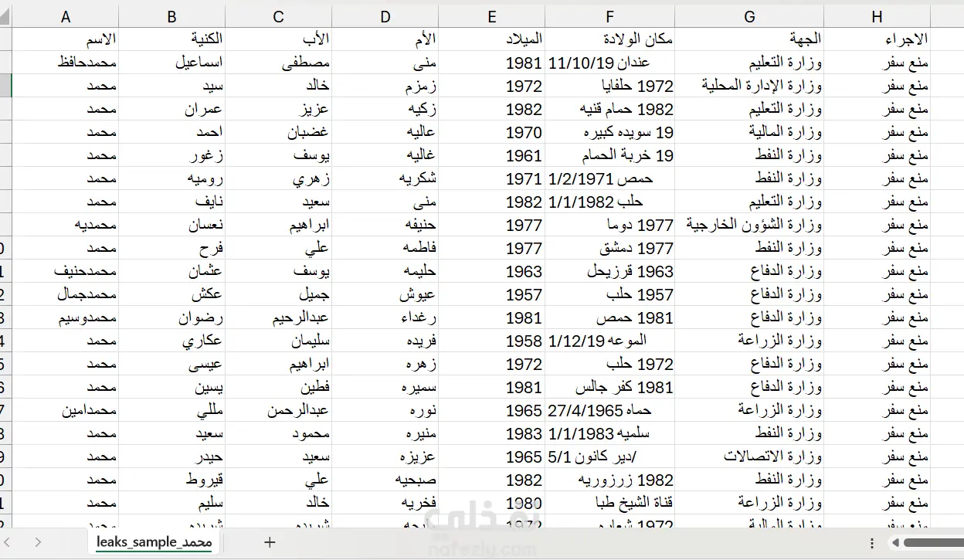The image size is (964, 560).
Task: Select the cell فطين
Action: click(x=279, y=387)
